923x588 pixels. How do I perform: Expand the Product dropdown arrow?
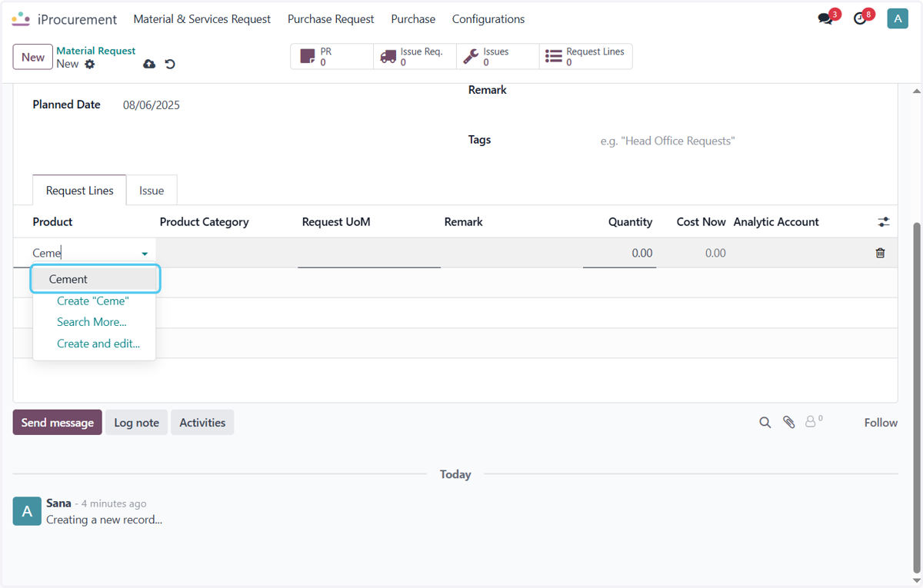tap(145, 254)
